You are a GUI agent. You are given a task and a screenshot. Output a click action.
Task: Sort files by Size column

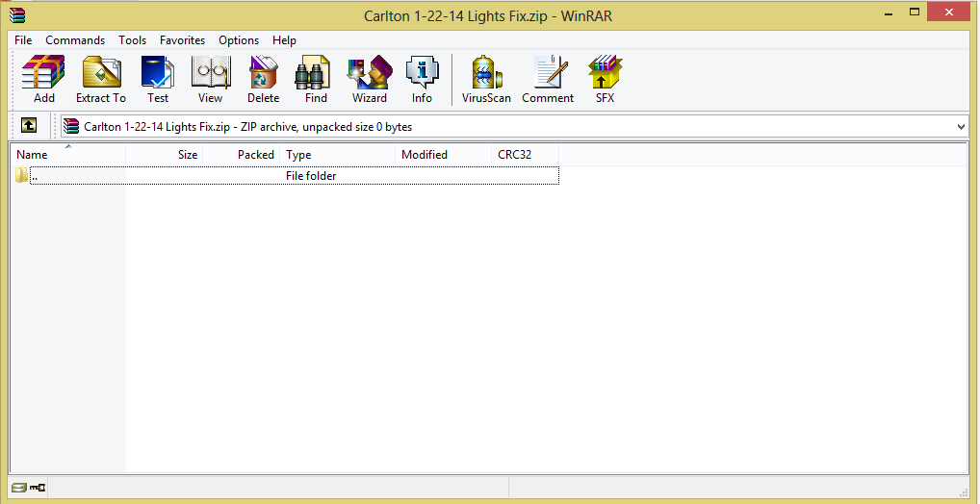(165, 155)
